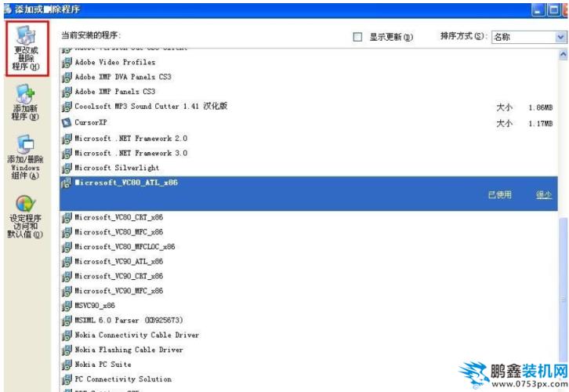Screen dimensions: 569x392
Task: Select Microsoft_VC80_CRT_x86 entry text
Action: pyautogui.click(x=119, y=217)
